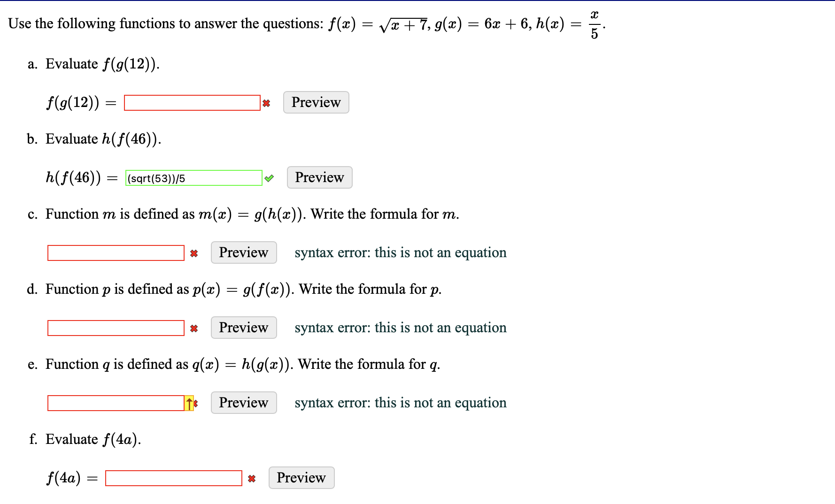Screen dimensions: 835x504
Task: Select the field containing (sqrt(53))/5
Action: pos(194,178)
